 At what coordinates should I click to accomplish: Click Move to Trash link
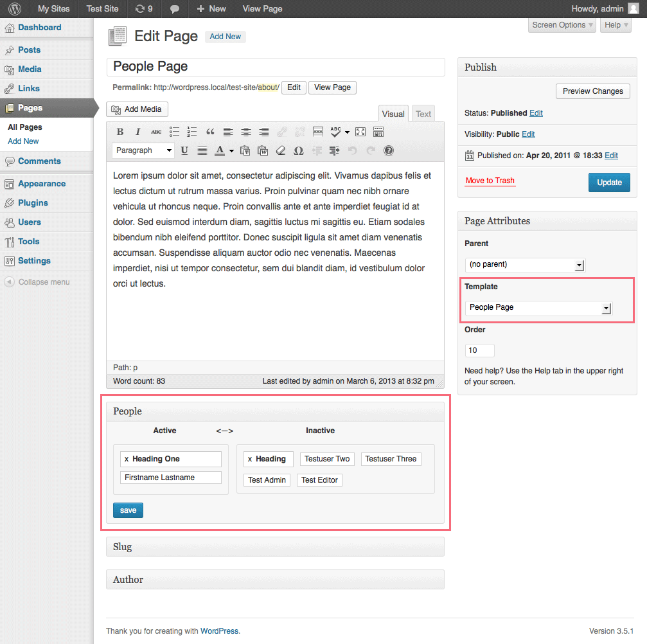(x=490, y=181)
